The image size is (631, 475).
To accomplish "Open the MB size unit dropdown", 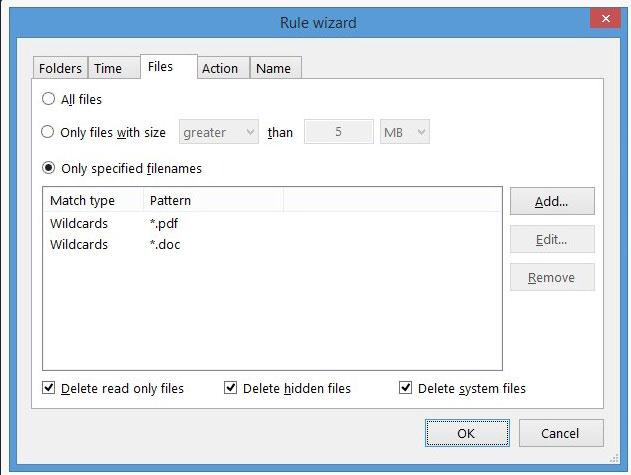I will point(404,132).
